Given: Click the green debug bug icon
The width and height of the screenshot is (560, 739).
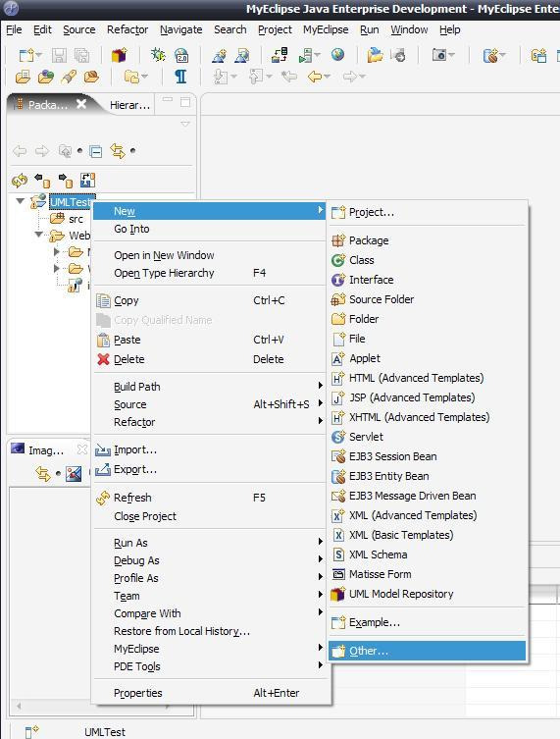Looking at the screenshot, I should click(x=158, y=55).
